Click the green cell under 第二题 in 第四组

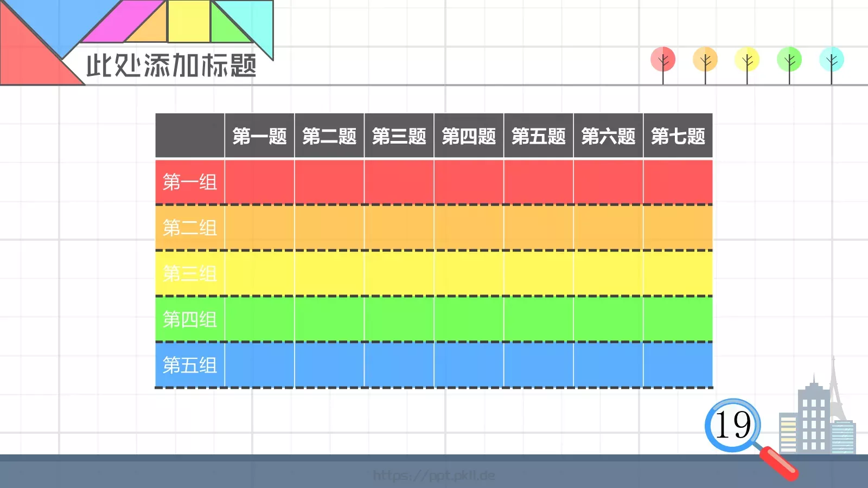pos(329,319)
